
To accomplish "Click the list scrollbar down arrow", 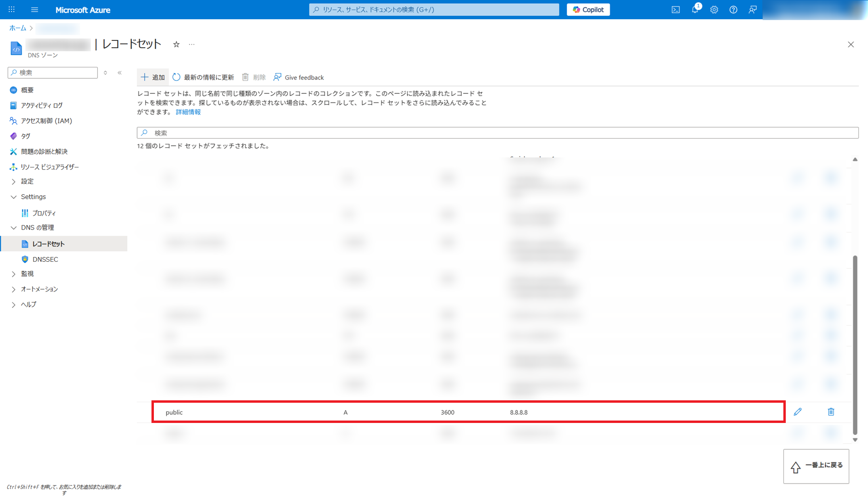I will [x=855, y=440].
